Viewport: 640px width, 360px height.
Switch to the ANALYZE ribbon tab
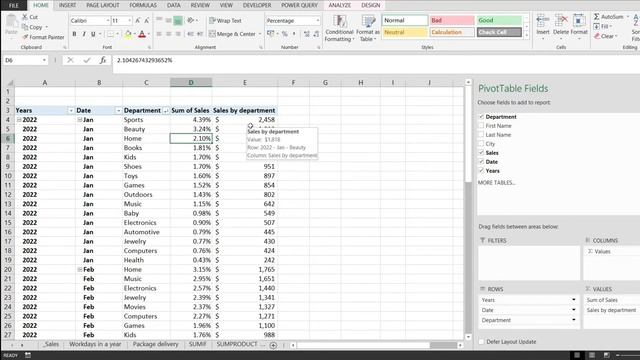[x=340, y=5]
